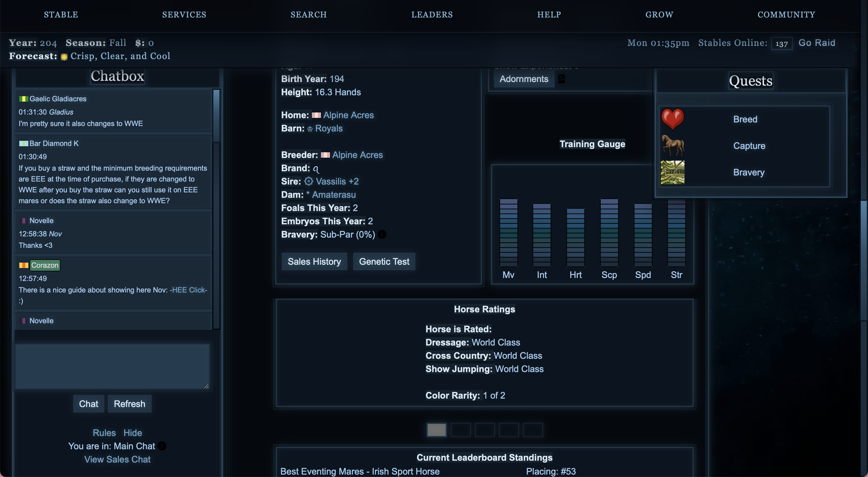This screenshot has height=477, width=868.
Task: Click the red heart Breed quest icon
Action: point(672,119)
